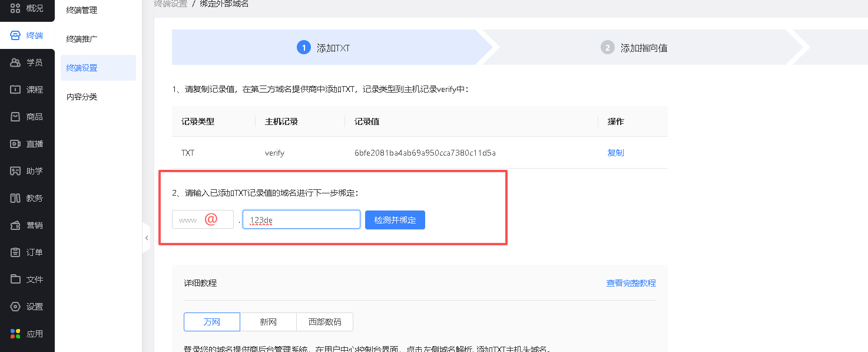
Task: Click the TXT record type cell
Action: click(188, 153)
